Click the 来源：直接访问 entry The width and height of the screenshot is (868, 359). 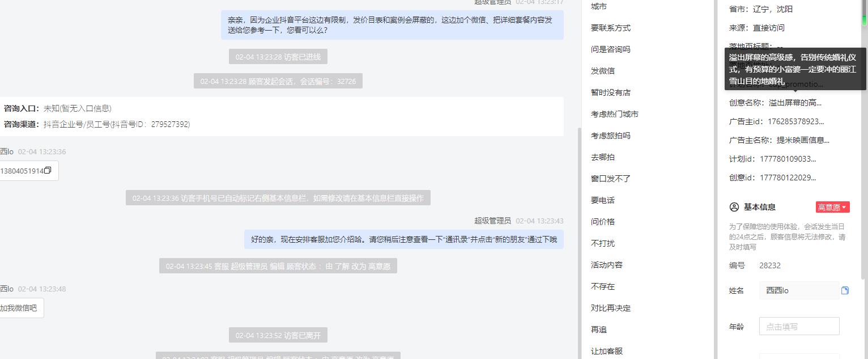(x=757, y=28)
